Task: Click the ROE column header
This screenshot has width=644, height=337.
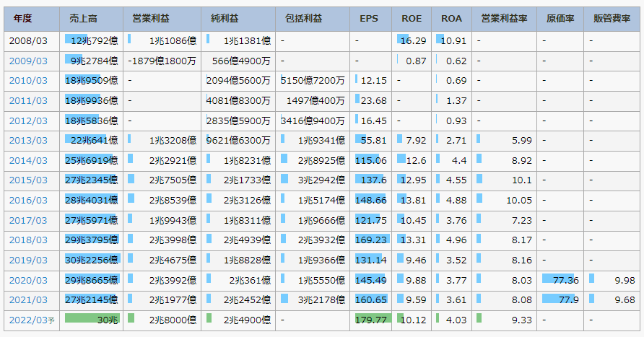Action: pos(412,19)
